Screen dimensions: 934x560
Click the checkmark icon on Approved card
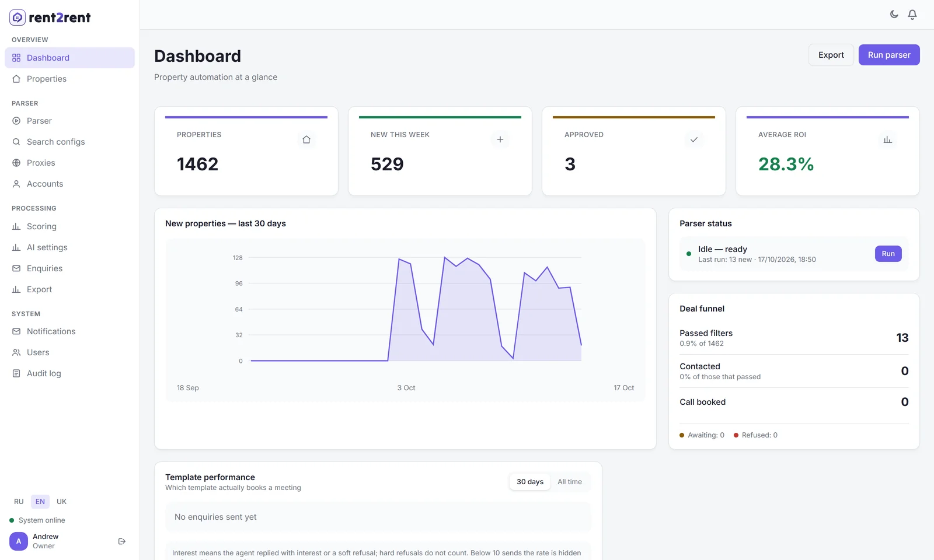pos(694,139)
